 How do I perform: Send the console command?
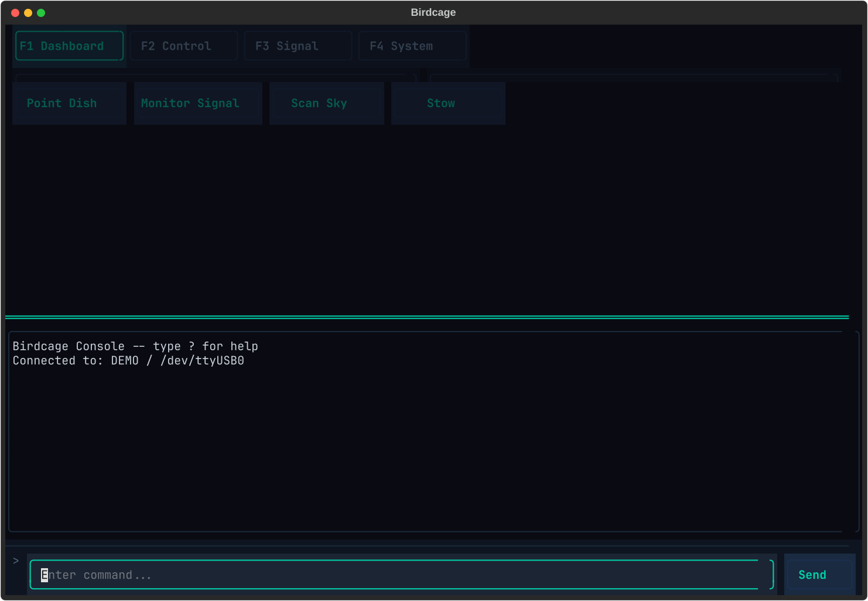pos(819,575)
